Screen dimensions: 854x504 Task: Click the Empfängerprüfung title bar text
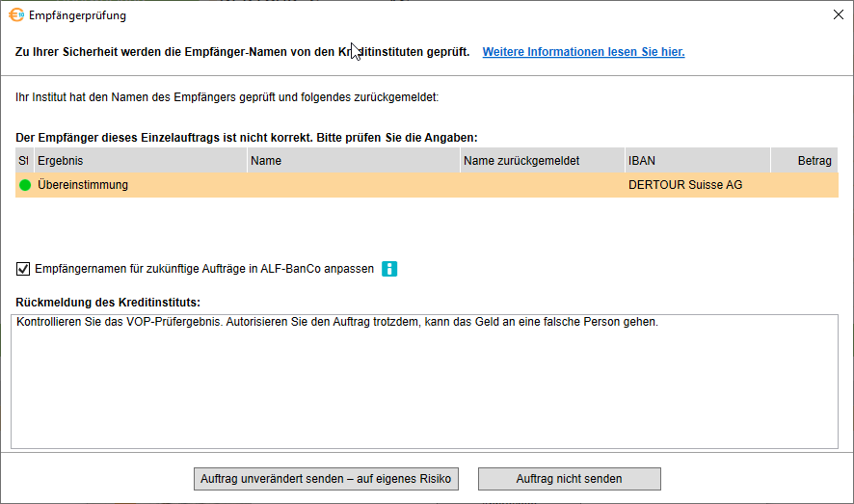click(x=77, y=15)
